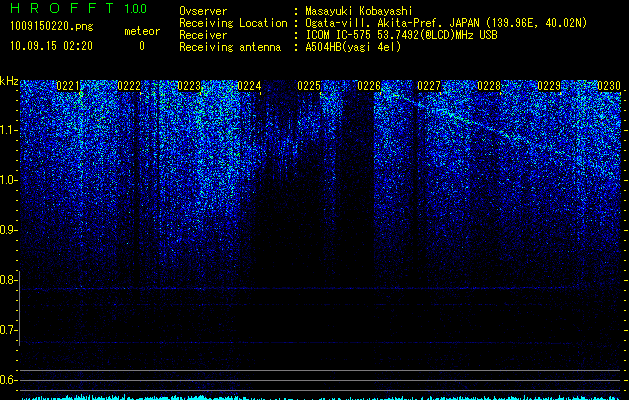The image size is (629, 400).
Task: Click the Receiver label
Action: (x=203, y=35)
